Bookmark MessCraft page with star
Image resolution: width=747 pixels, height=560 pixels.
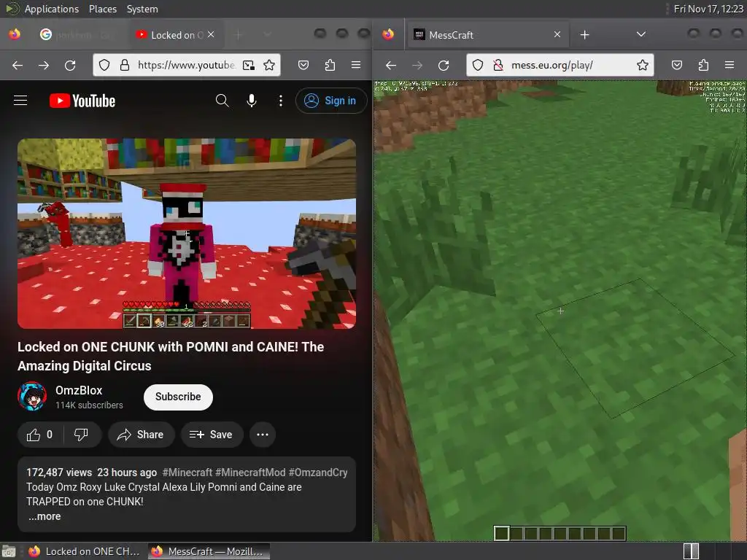click(x=643, y=65)
